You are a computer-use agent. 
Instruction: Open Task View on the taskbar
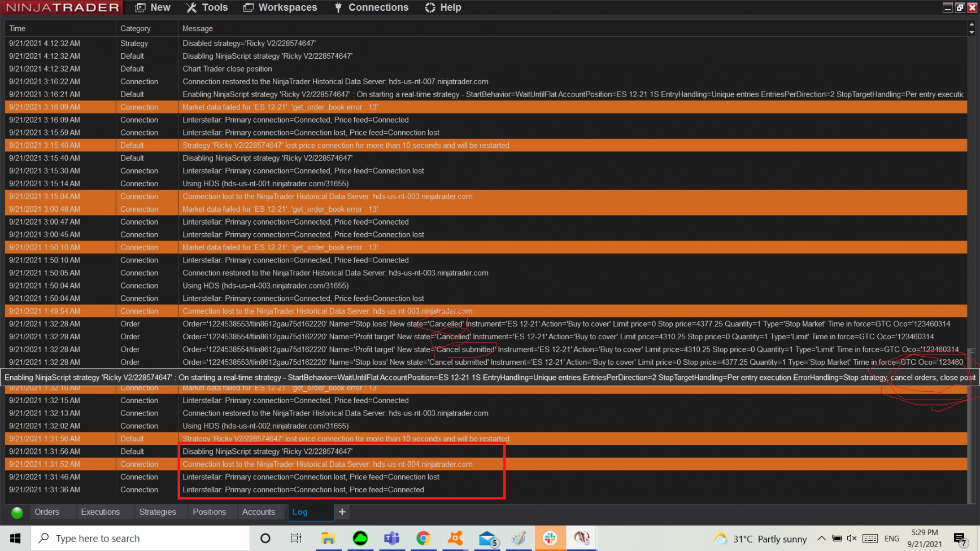(x=296, y=539)
